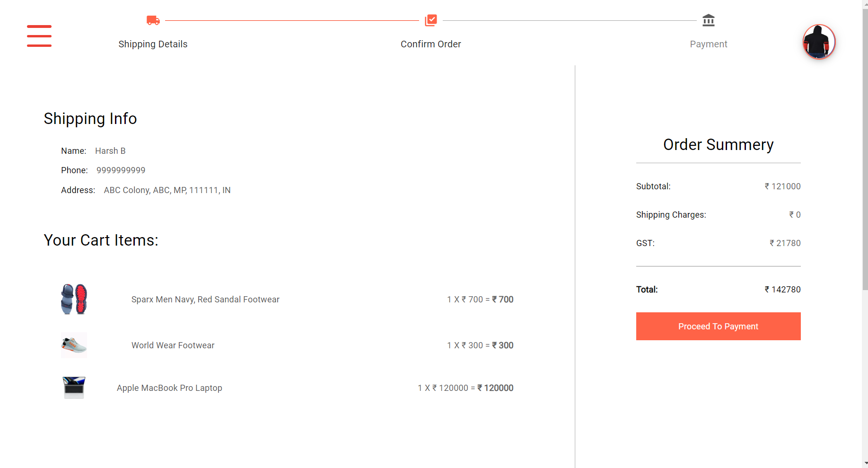Click the phone number 9999999999
This screenshot has width=868, height=468.
click(x=121, y=170)
